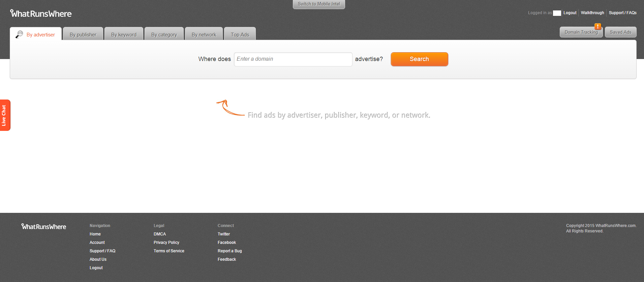Click the "Navigation" footer heading

100,226
